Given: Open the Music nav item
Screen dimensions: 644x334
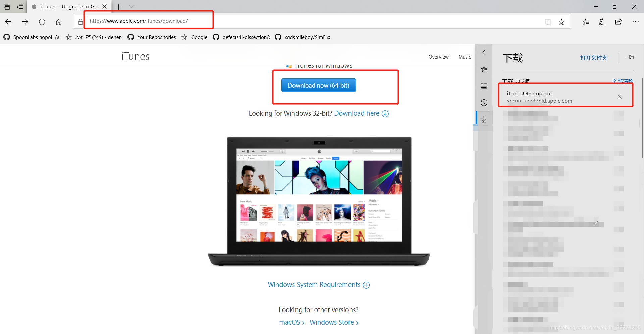Looking at the screenshot, I should pos(465,57).
